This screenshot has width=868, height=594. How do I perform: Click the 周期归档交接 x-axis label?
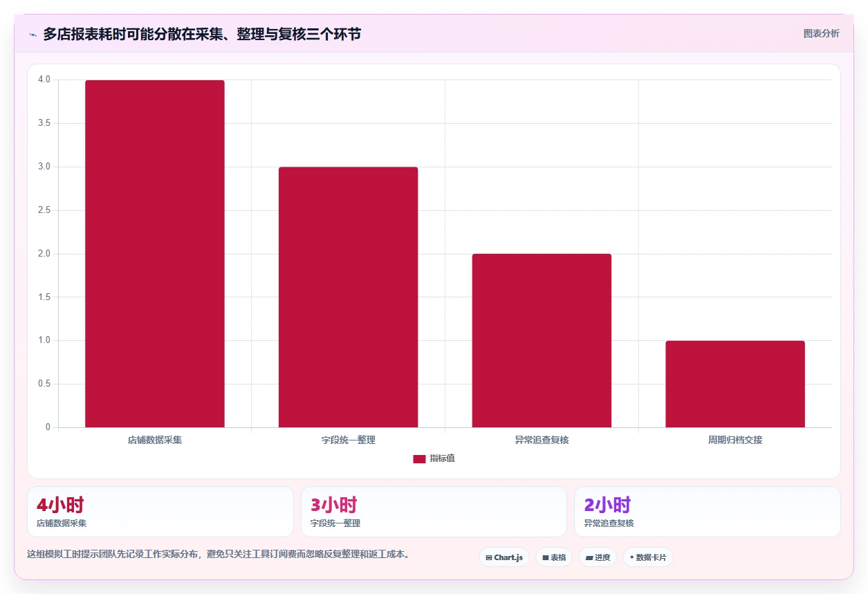(x=735, y=440)
